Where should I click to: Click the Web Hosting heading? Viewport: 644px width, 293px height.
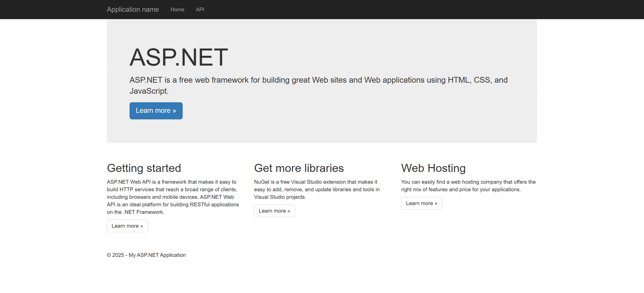[433, 168]
